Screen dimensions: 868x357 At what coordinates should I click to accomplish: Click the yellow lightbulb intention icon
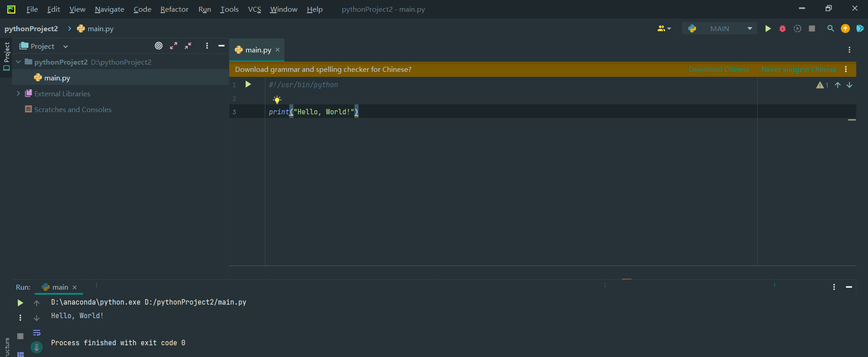coord(277,99)
